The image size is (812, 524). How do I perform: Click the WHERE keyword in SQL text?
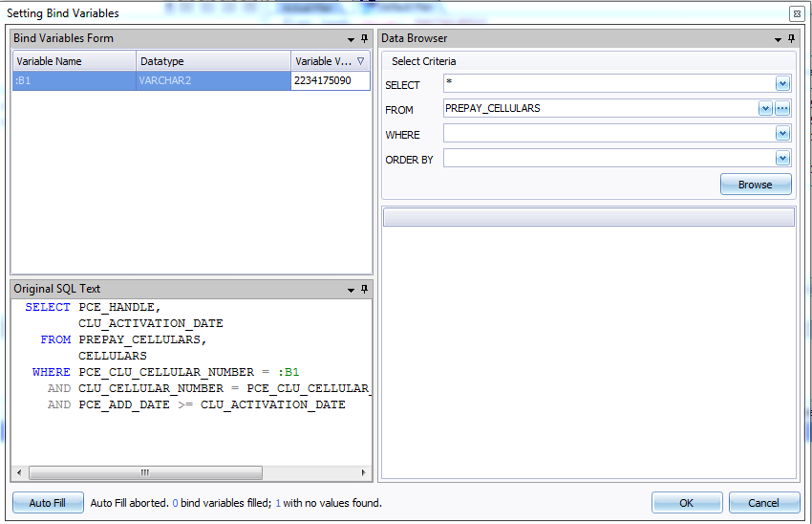coord(52,372)
